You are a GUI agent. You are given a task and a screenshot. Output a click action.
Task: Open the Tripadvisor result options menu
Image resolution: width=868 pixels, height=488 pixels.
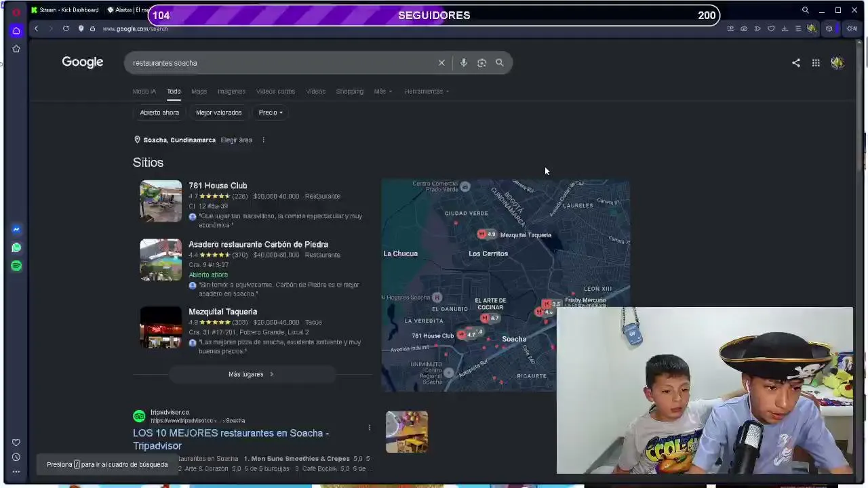(x=369, y=428)
